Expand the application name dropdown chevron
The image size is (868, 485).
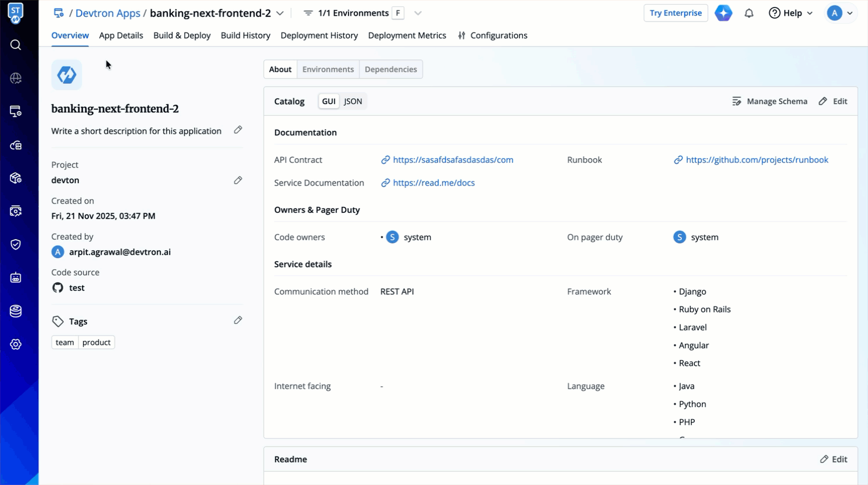pos(280,13)
